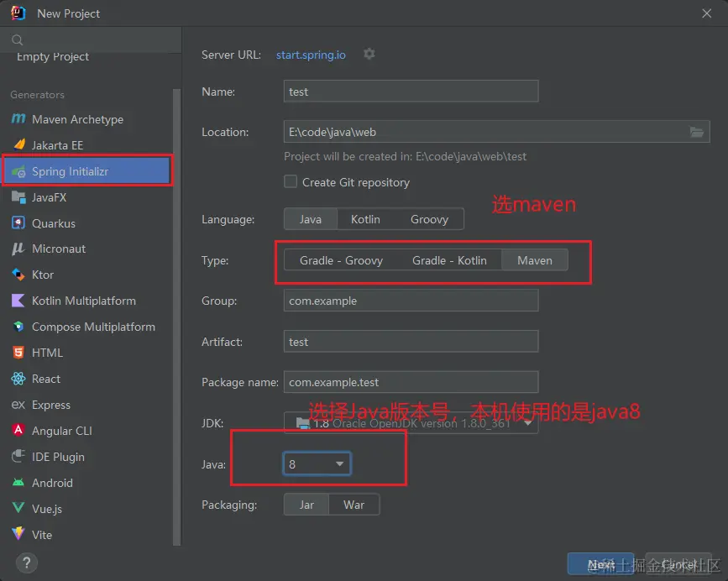Viewport: 728px width, 581px height.
Task: Click the IntelliJ logo in the title bar
Action: (x=18, y=13)
